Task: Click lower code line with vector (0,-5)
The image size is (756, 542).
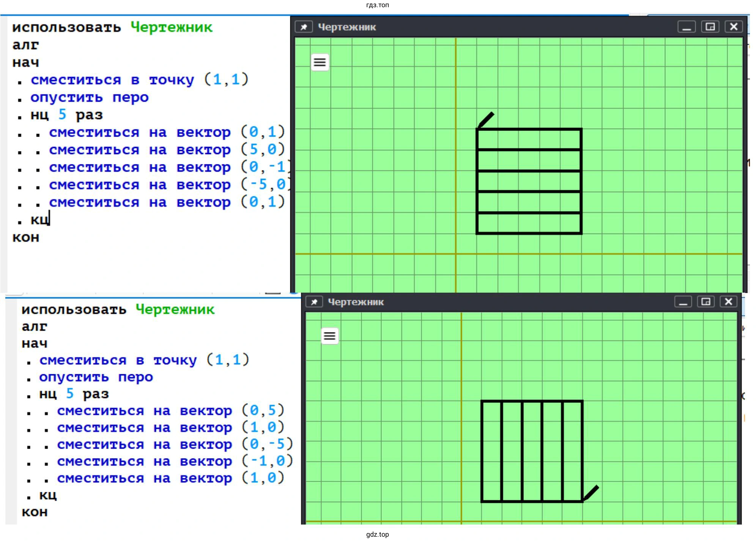Action: pyautogui.click(x=175, y=444)
